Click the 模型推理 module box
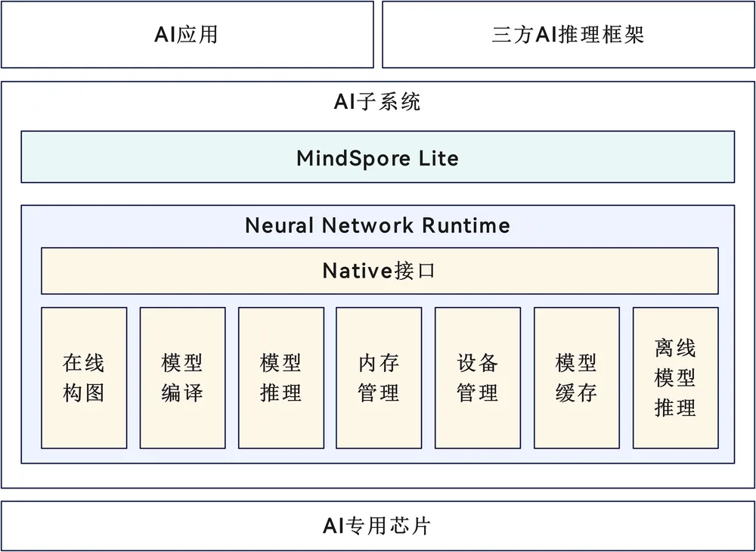Viewport: 756px width, 552px height. (281, 378)
